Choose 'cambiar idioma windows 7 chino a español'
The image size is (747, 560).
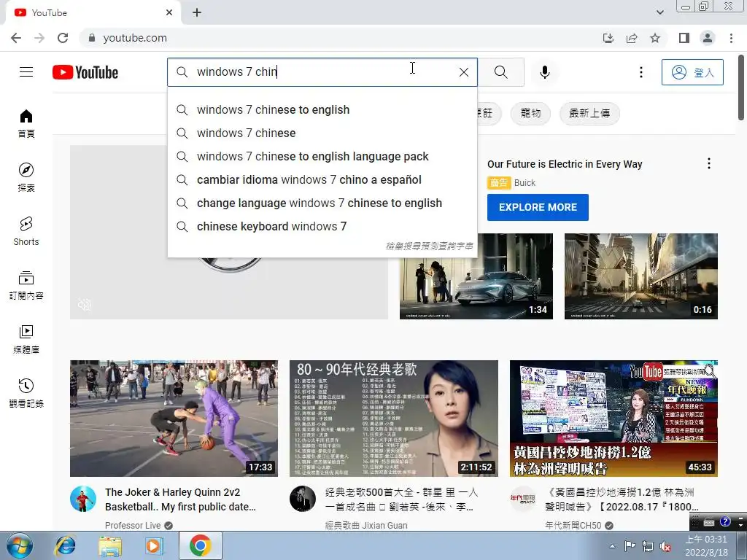point(322,179)
